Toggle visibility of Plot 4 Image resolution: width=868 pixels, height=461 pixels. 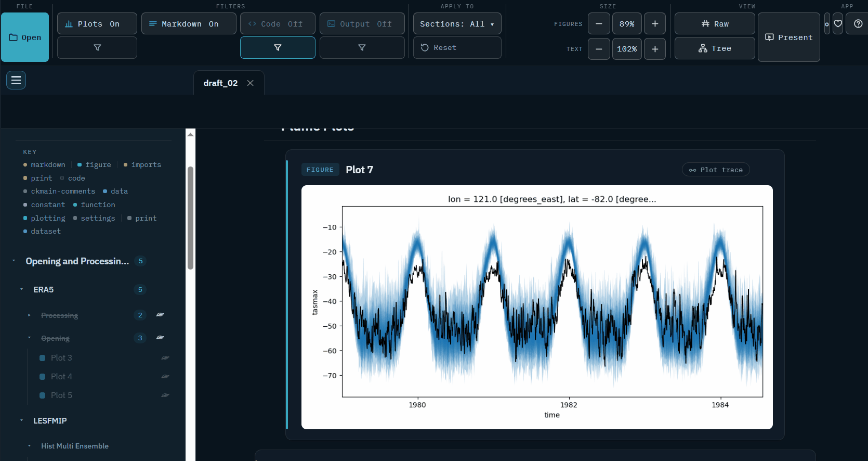(165, 377)
